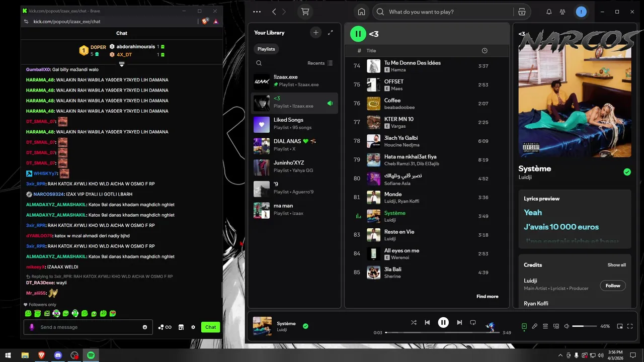
Task: Open the shopping cart icon in Spotify
Action: click(305, 12)
